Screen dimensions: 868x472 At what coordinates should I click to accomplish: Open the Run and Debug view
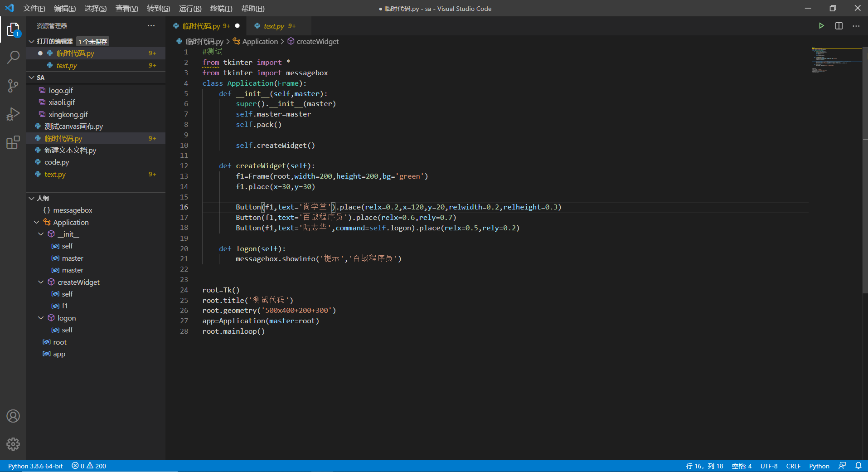(13, 114)
